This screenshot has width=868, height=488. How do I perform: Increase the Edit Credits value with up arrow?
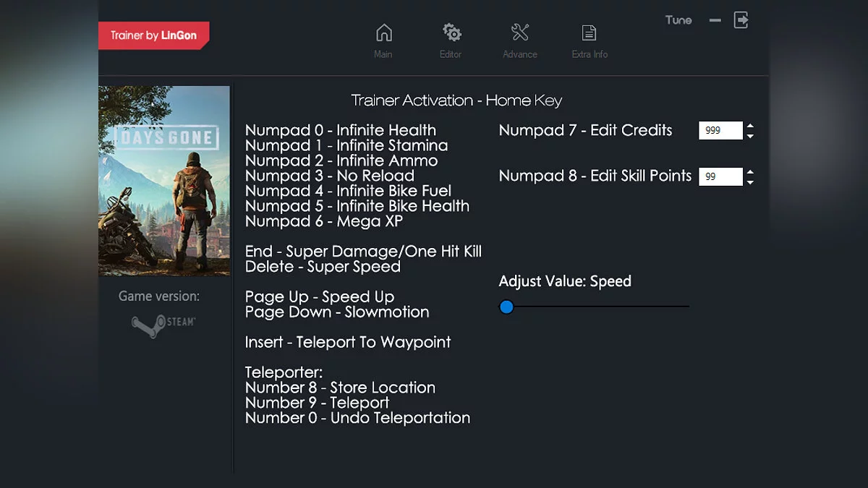pos(751,126)
